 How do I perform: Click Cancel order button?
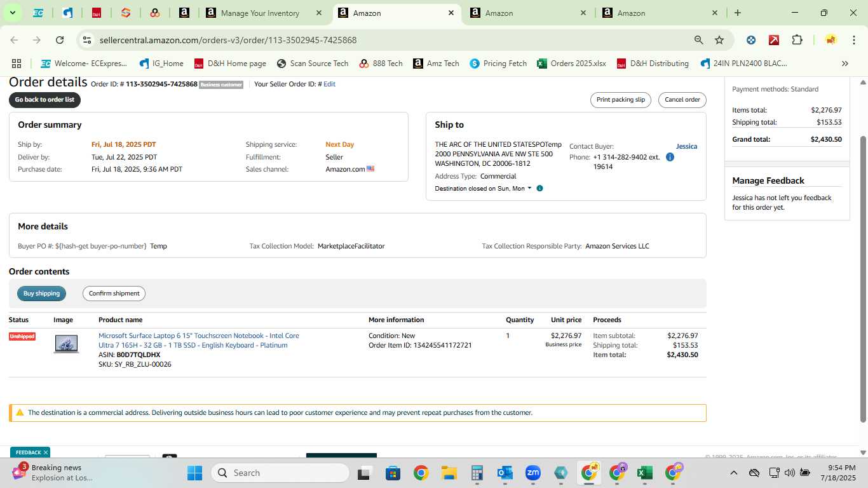(682, 100)
